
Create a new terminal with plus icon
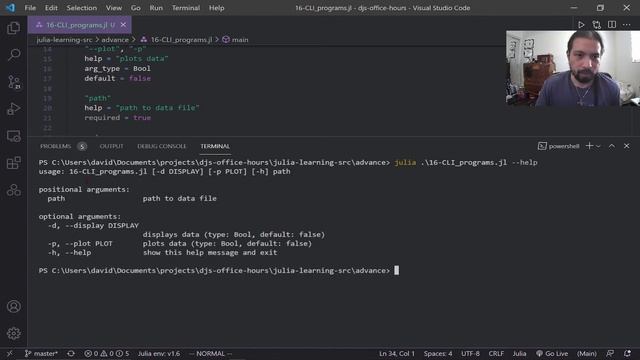pos(589,146)
